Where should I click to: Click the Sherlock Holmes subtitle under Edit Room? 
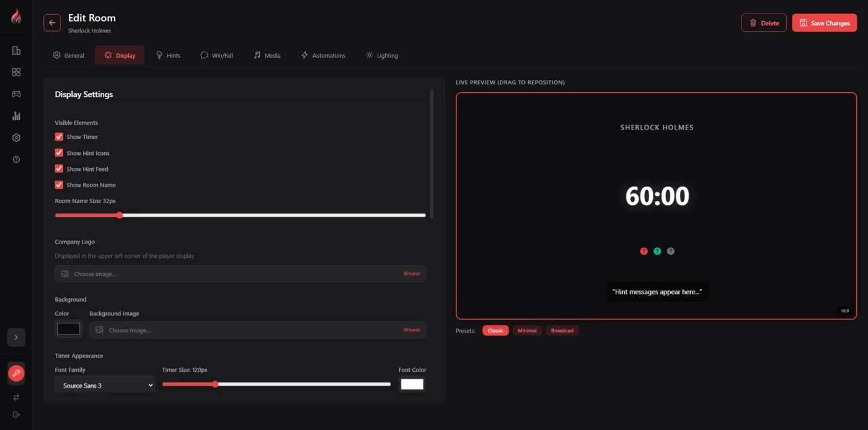click(89, 31)
